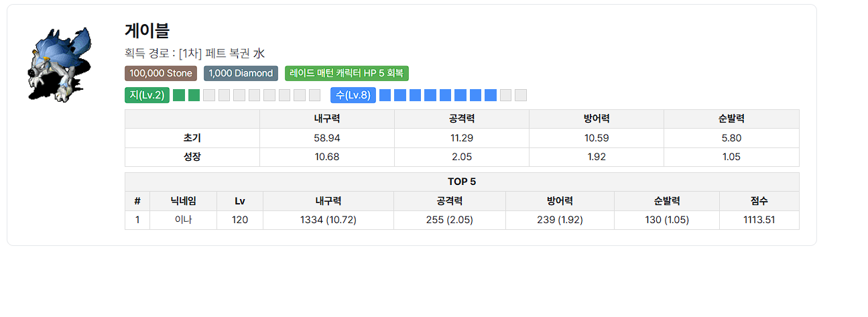Click the 성장 row label
Viewport: 868px width, 317px height.
pyautogui.click(x=192, y=157)
